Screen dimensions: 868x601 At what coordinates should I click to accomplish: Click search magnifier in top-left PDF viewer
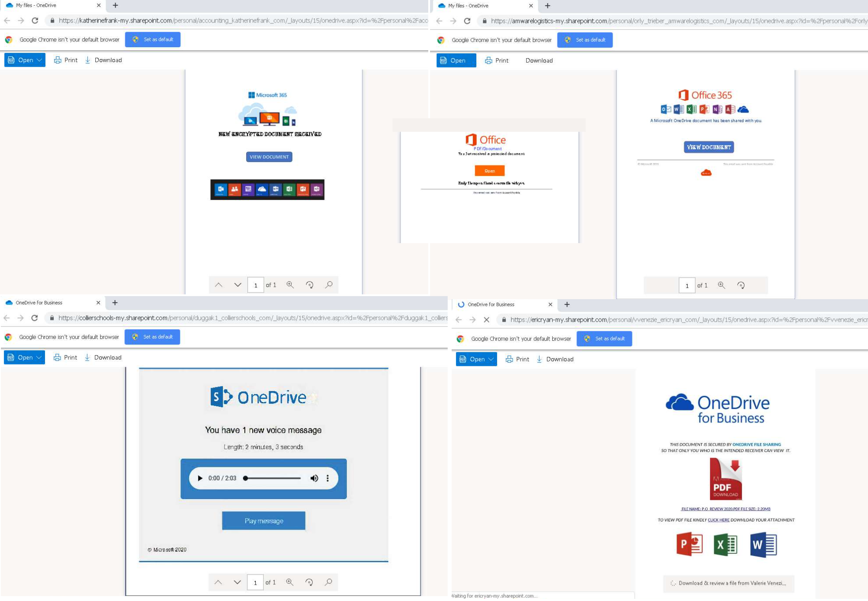(329, 285)
